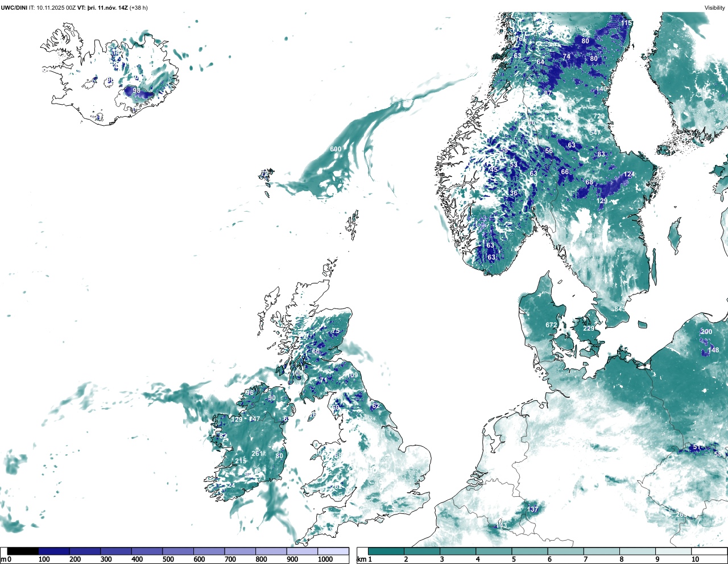This screenshot has width=728, height=564.
Task: Click the '140' value on Swedish east coast
Action: (601, 89)
